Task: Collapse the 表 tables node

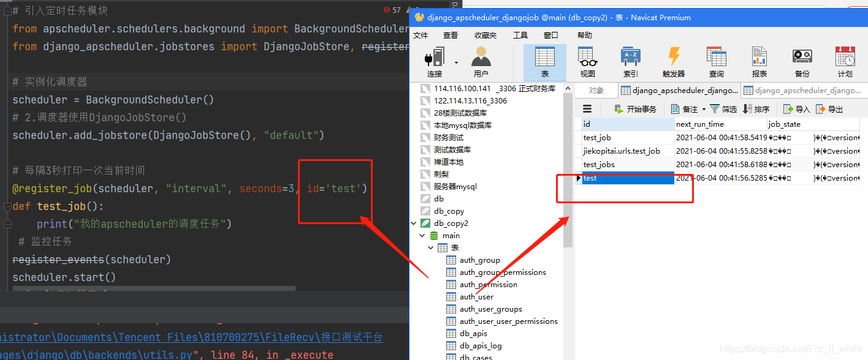Action: point(431,248)
